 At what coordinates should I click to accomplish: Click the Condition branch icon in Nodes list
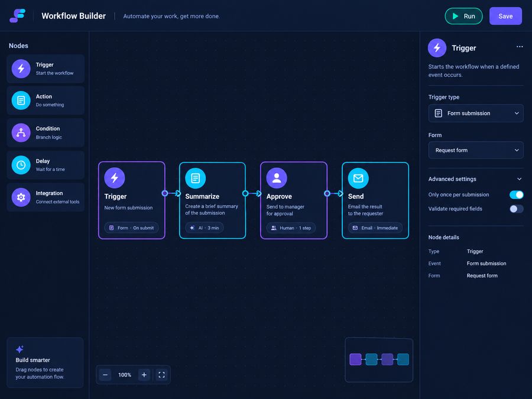21,132
